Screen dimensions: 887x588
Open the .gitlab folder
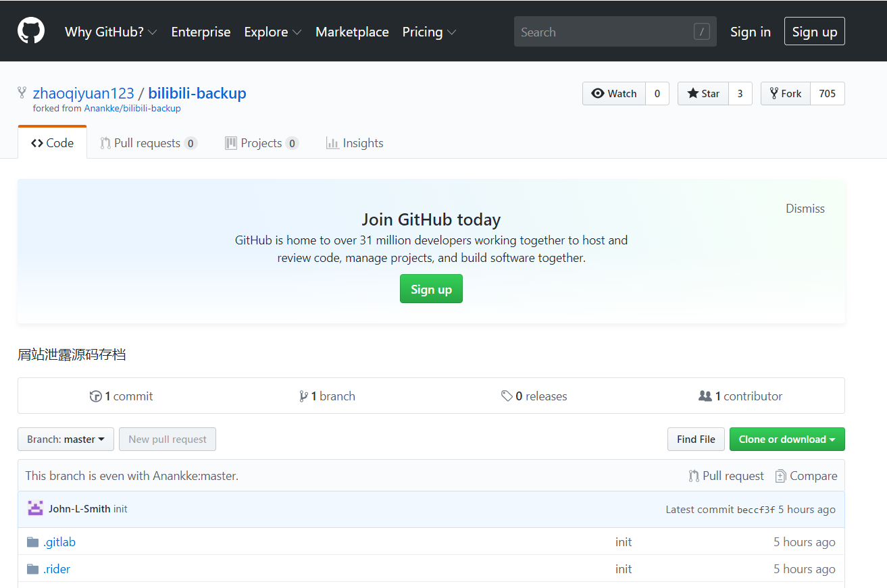[x=59, y=542]
